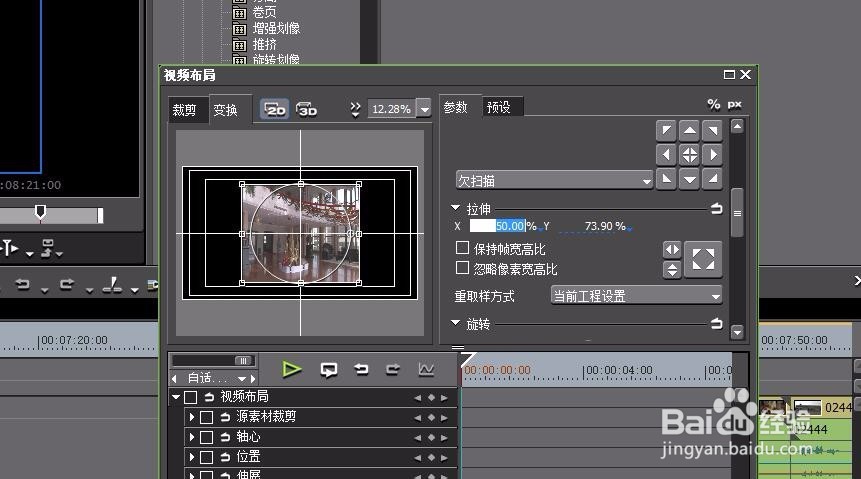Expand the 轴心 track row

[x=192, y=437]
